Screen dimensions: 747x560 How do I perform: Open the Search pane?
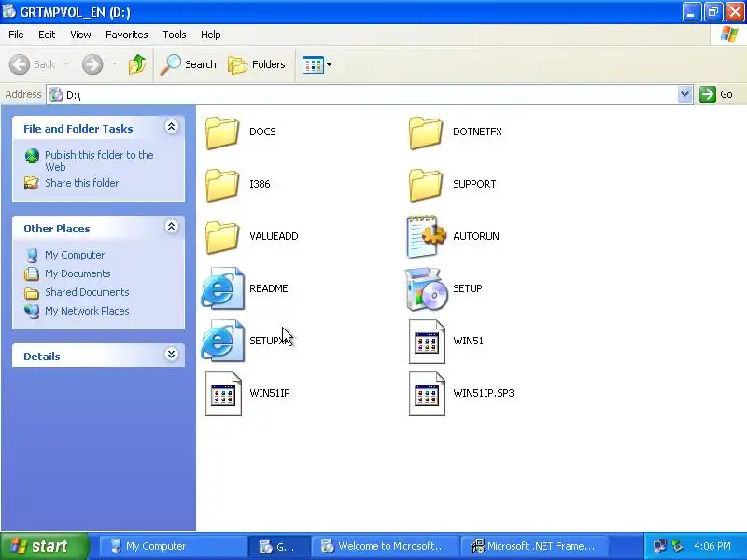189,64
